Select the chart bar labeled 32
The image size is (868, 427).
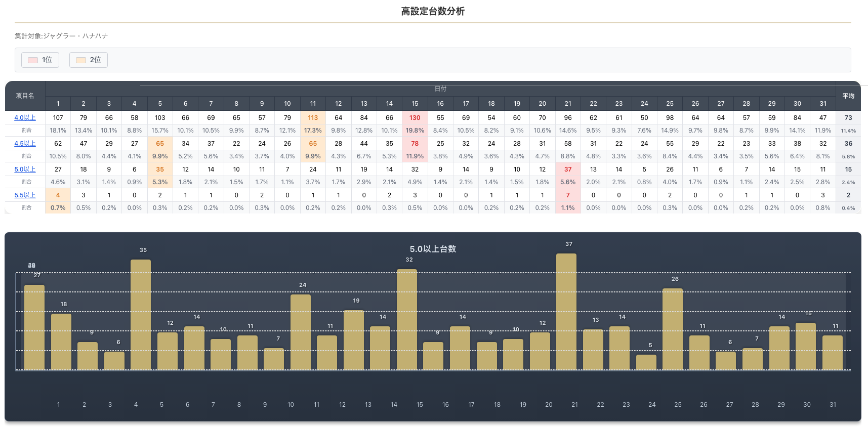[x=407, y=319]
